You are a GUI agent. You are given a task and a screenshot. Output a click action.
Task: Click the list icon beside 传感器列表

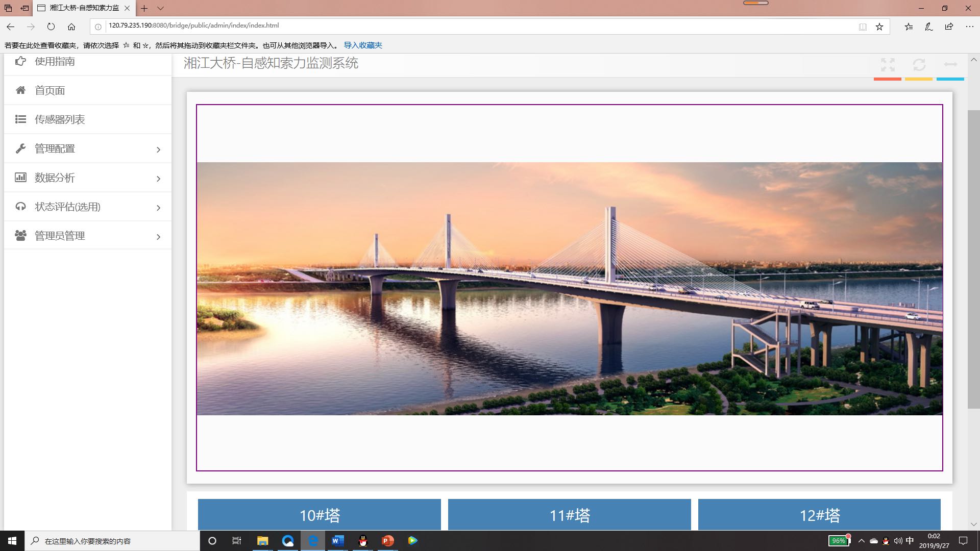(x=20, y=119)
